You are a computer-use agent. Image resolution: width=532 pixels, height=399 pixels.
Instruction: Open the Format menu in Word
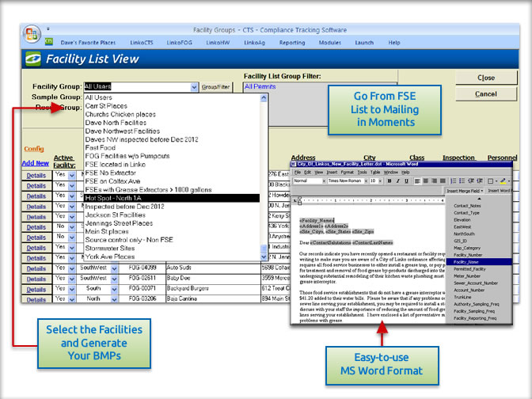coord(347,173)
